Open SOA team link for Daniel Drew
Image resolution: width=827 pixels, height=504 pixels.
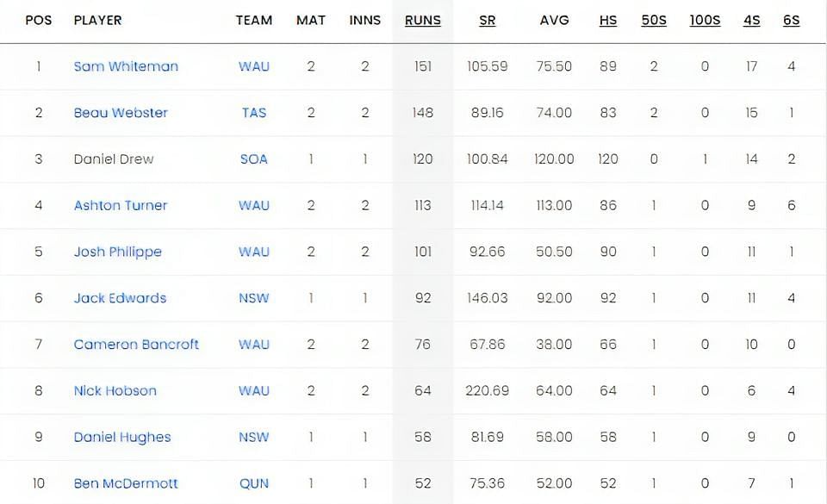(253, 159)
